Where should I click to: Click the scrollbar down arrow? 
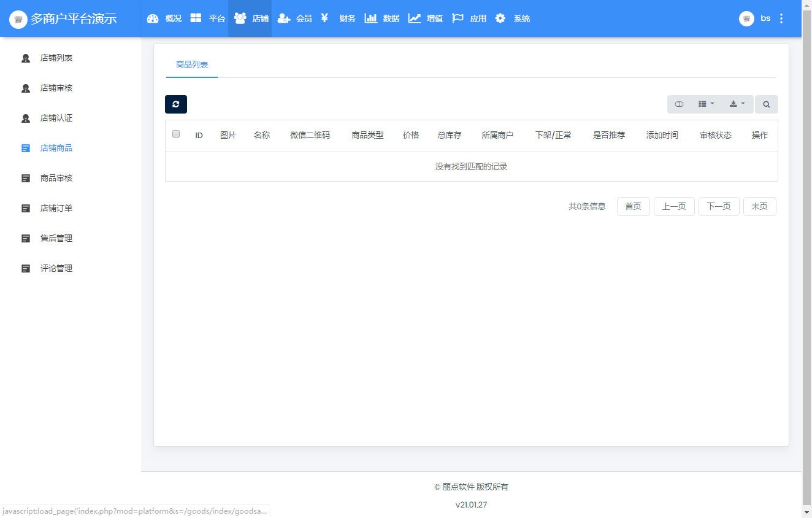(807, 512)
